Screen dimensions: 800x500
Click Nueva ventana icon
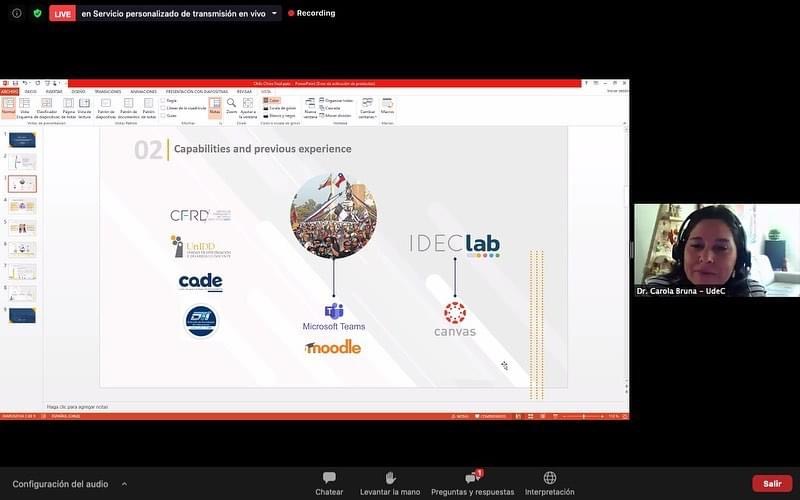coord(310,109)
